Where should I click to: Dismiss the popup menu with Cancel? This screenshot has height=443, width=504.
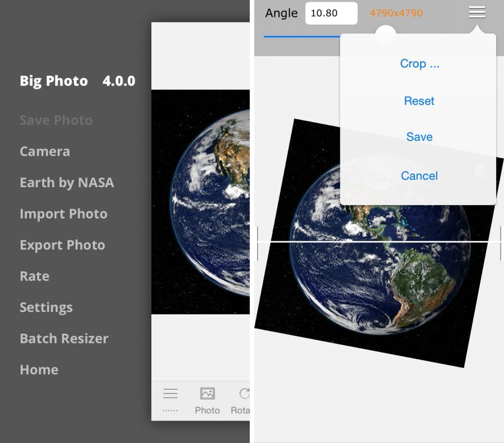(x=419, y=176)
